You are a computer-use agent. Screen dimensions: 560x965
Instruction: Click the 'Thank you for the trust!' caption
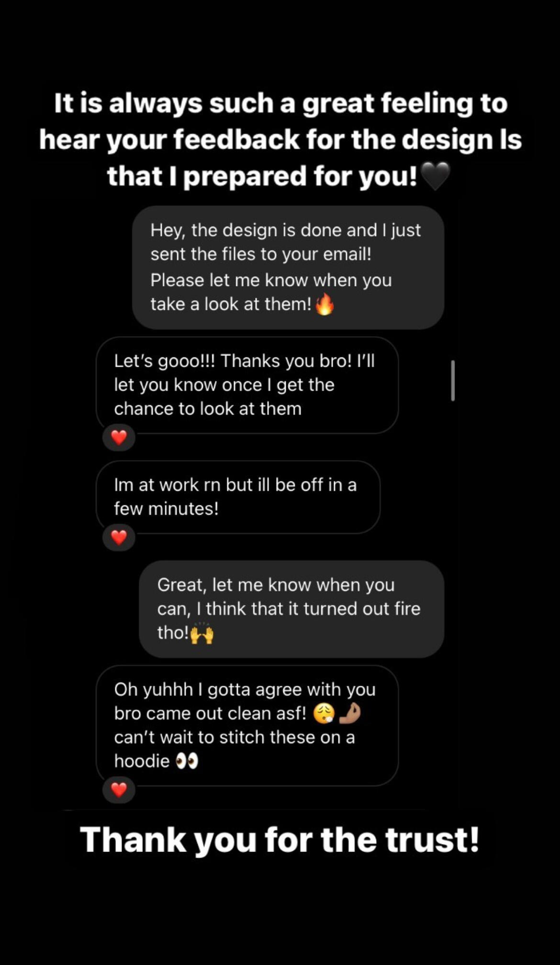click(280, 840)
